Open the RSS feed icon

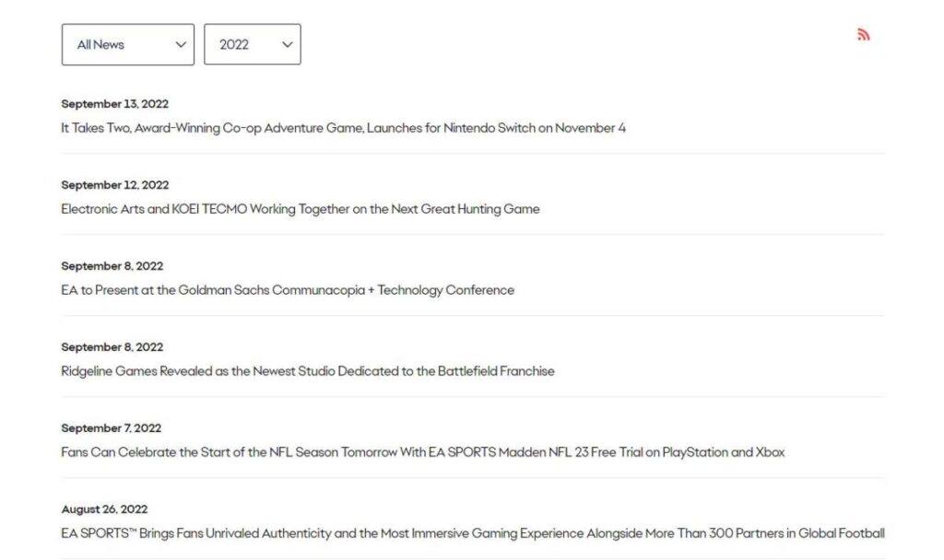(x=863, y=35)
